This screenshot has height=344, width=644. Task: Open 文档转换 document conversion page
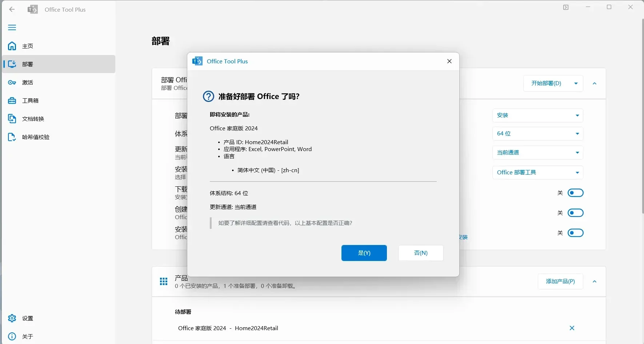coord(59,119)
